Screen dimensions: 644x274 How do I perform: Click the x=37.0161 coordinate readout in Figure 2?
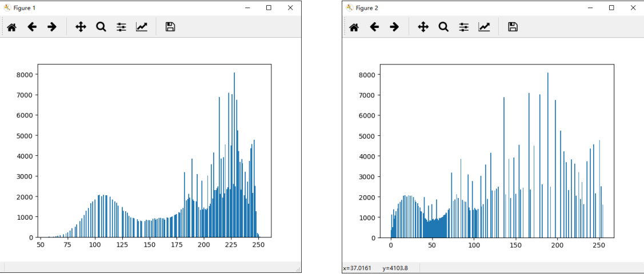(x=357, y=268)
